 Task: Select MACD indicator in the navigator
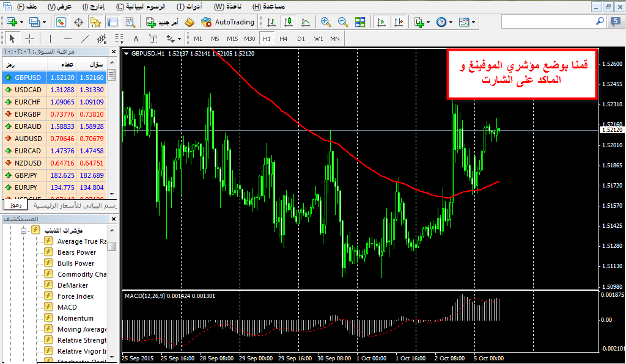[67, 307]
